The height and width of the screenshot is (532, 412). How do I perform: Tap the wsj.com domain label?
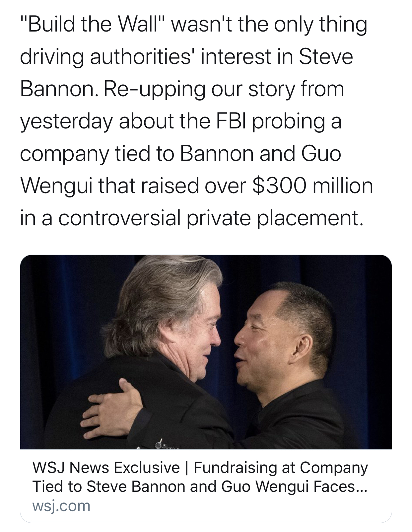coord(61,506)
